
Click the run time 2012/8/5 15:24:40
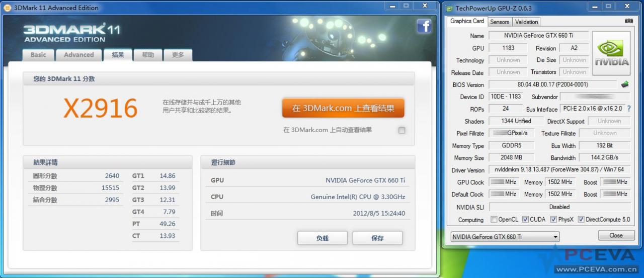(x=379, y=214)
